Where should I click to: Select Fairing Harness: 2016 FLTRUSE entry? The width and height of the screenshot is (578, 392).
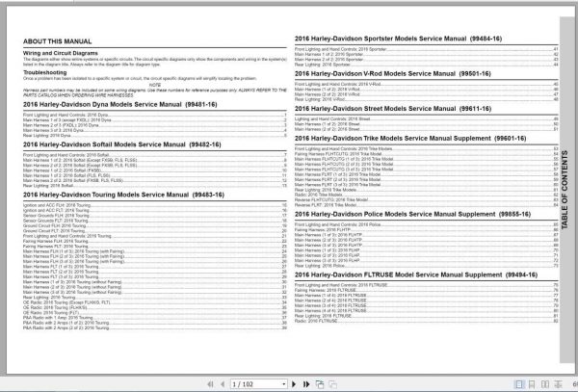click(x=427, y=290)
